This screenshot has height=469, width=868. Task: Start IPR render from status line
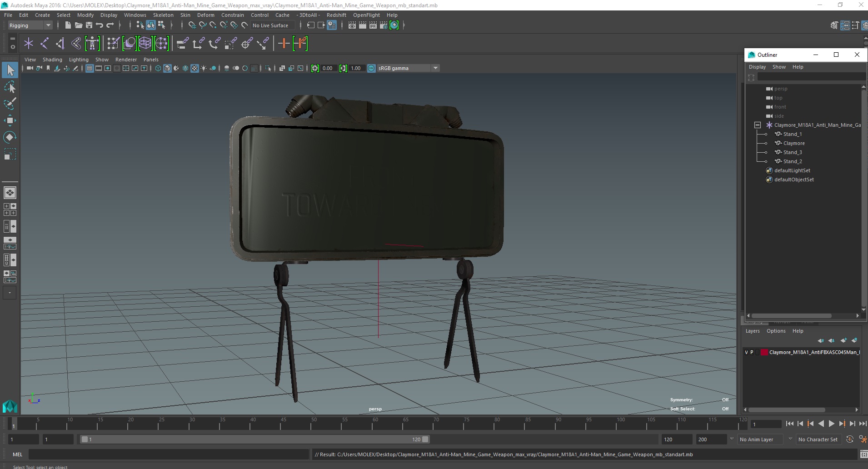click(373, 25)
